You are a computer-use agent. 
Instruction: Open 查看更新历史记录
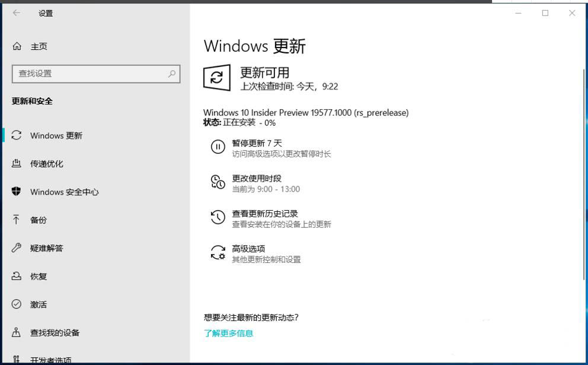coord(265,214)
